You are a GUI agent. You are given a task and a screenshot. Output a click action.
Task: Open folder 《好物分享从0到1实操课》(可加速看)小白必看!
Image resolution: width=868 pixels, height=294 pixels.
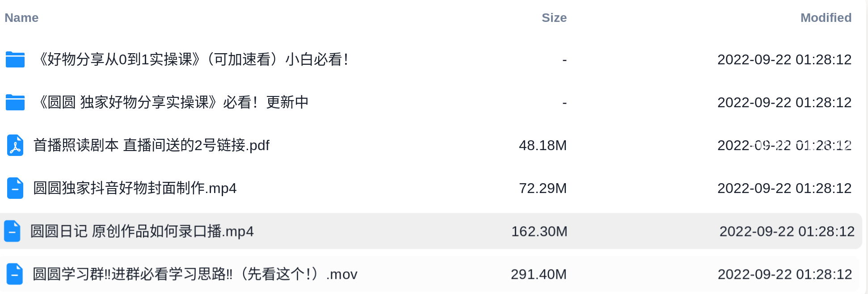click(193, 59)
